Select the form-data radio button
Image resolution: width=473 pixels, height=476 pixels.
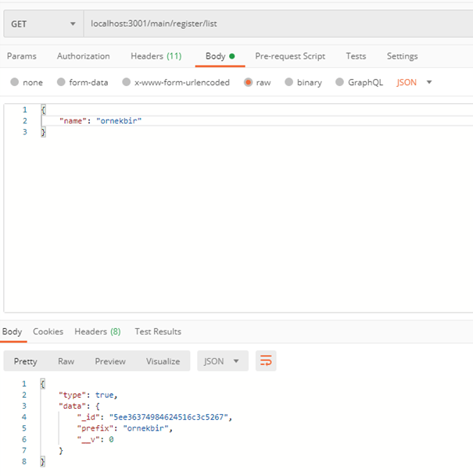(x=62, y=82)
